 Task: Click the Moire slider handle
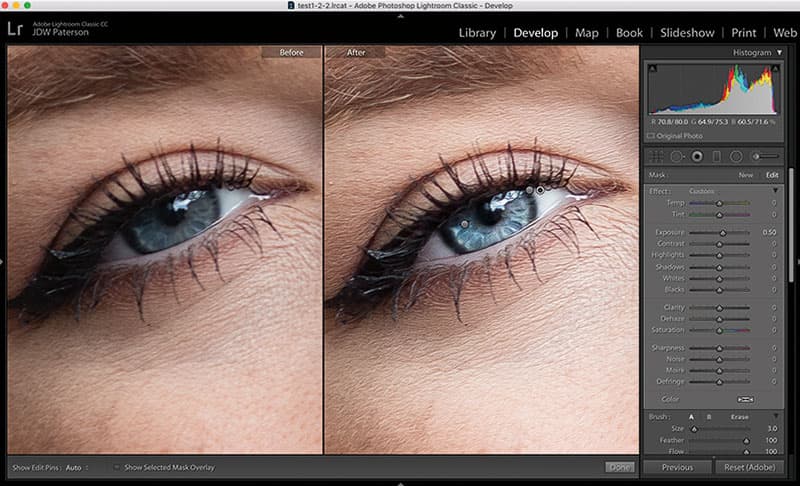[x=719, y=370]
